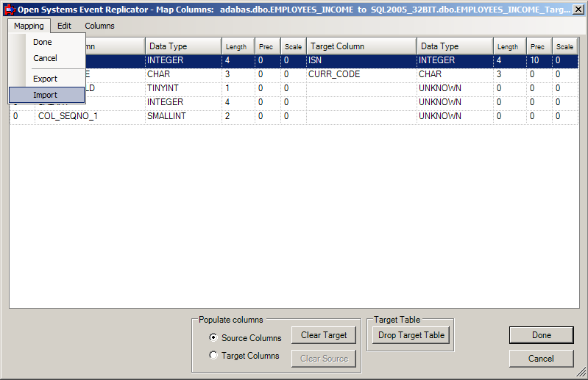Screen dimensions: 588x380
Task: Click the TINYINT data type cell
Action: click(x=183, y=88)
